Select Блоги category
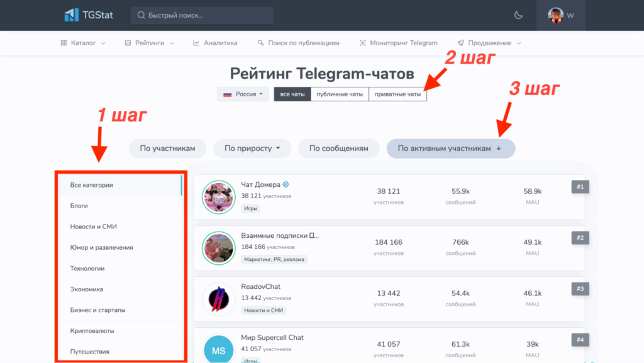This screenshot has width=644, height=363. 121,206
